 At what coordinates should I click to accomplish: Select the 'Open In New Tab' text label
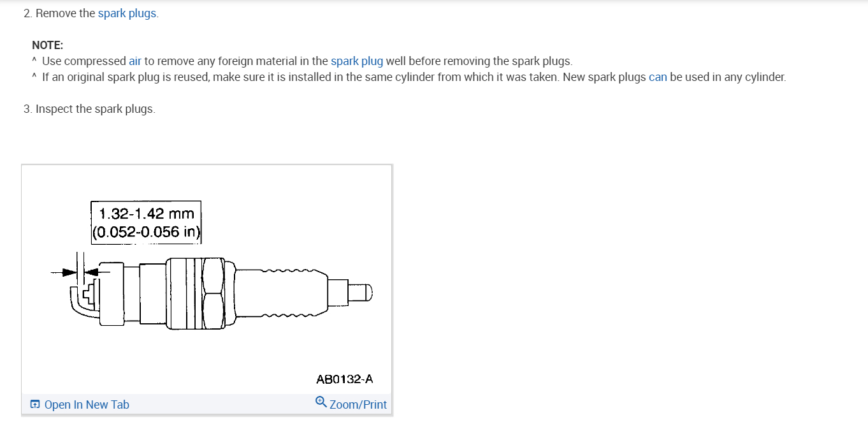(87, 405)
